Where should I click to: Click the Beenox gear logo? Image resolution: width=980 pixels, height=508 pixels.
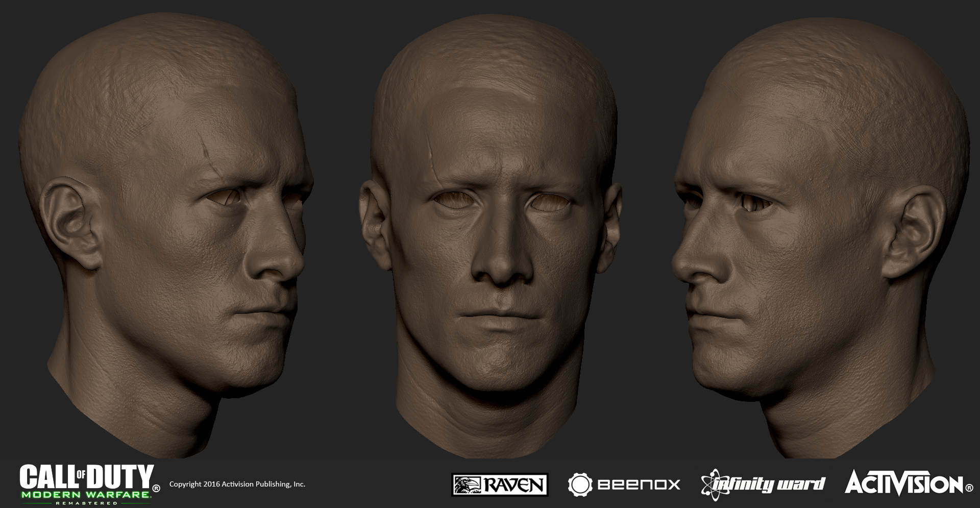pyautogui.click(x=580, y=485)
